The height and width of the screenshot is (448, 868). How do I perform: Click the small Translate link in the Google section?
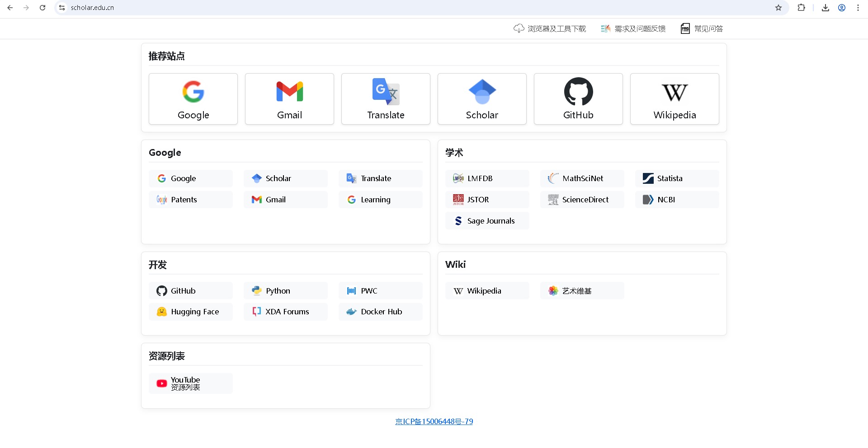pos(381,178)
